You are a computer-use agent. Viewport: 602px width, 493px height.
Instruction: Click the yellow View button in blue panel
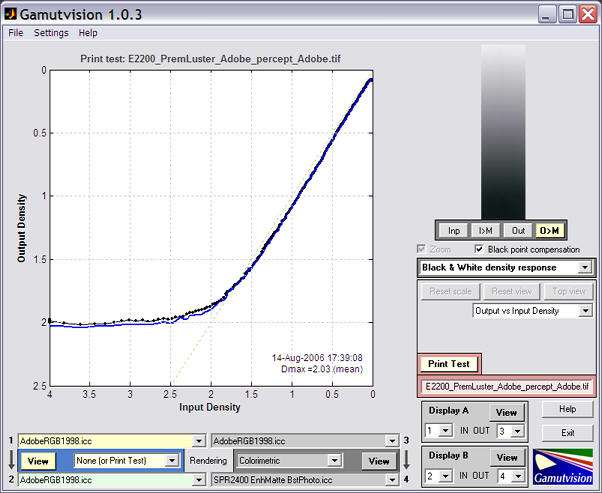38,461
